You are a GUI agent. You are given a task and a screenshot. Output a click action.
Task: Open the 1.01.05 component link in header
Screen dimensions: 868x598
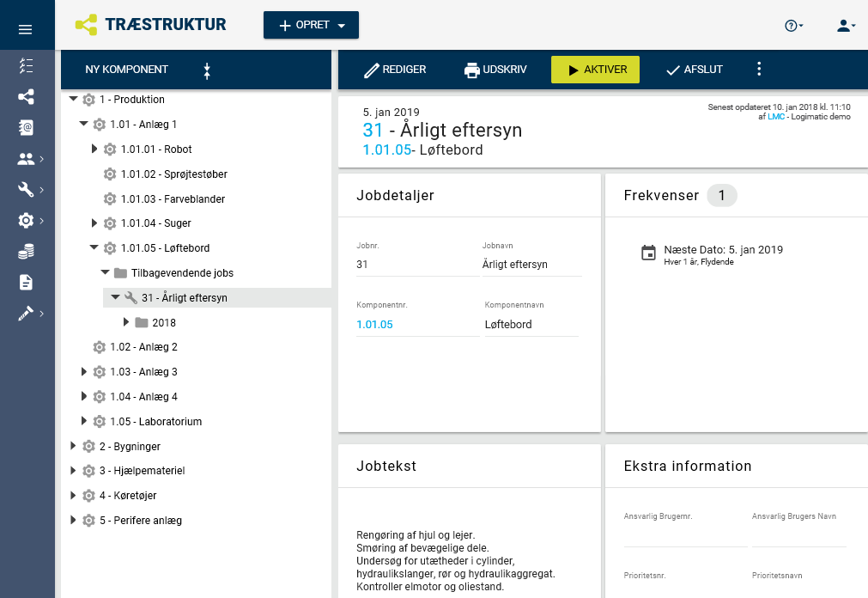[x=387, y=149]
